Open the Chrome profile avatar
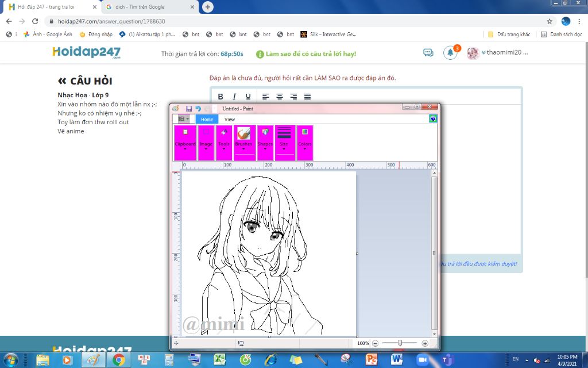 click(x=566, y=21)
